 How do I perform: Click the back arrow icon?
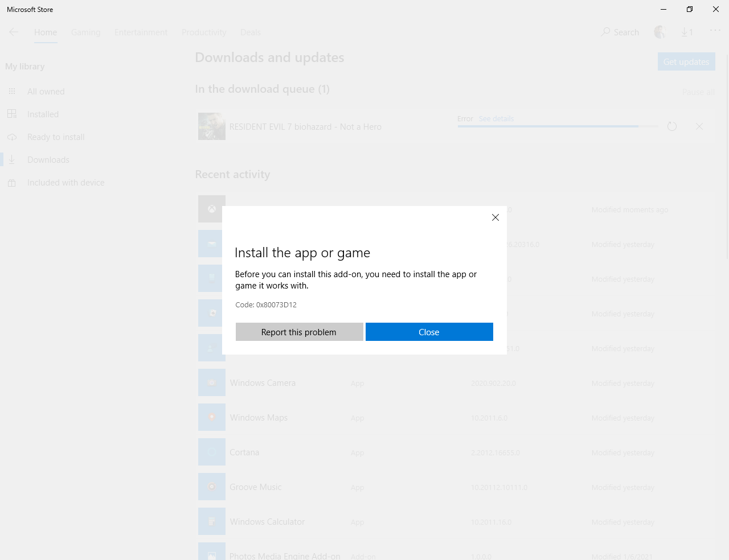pyautogui.click(x=14, y=32)
